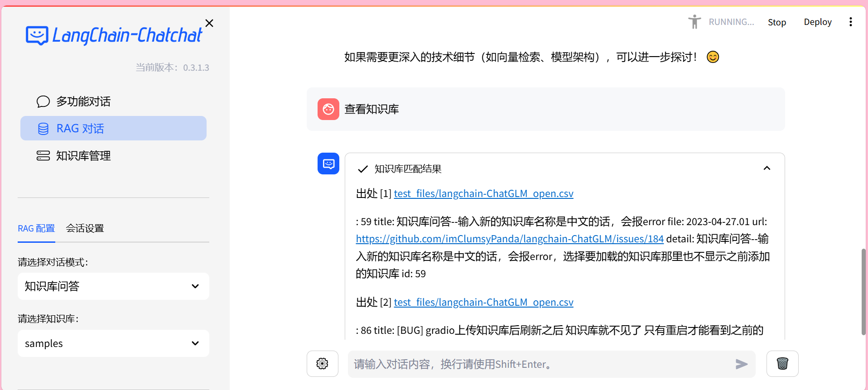Click the page vertical scrollbar
The height and width of the screenshot is (390, 868).
click(x=863, y=292)
